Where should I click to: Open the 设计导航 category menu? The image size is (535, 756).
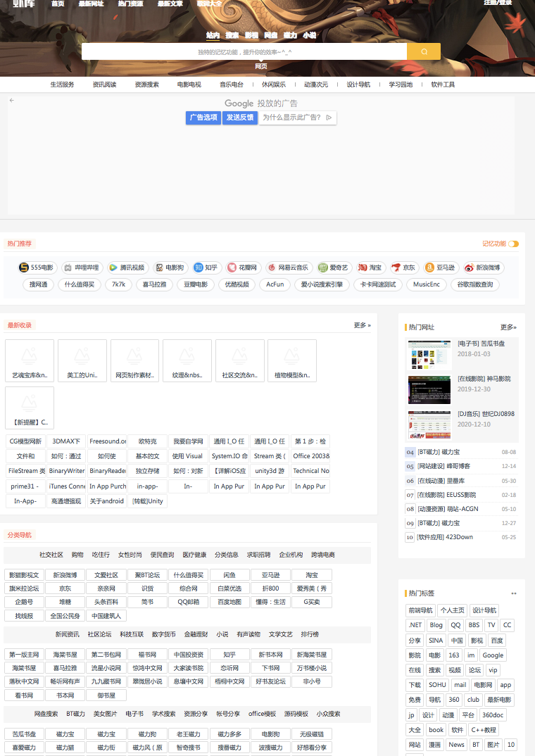tap(358, 84)
